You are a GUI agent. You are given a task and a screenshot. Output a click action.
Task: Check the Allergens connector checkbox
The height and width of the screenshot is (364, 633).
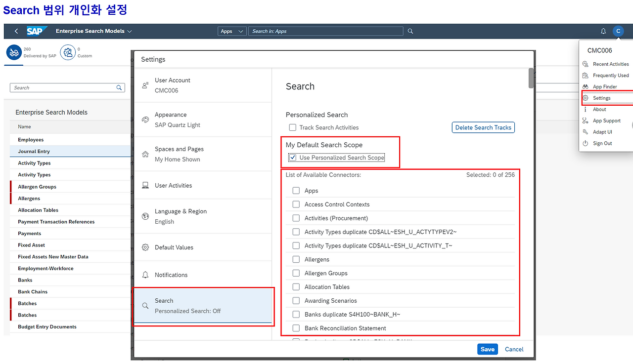pos(296,259)
